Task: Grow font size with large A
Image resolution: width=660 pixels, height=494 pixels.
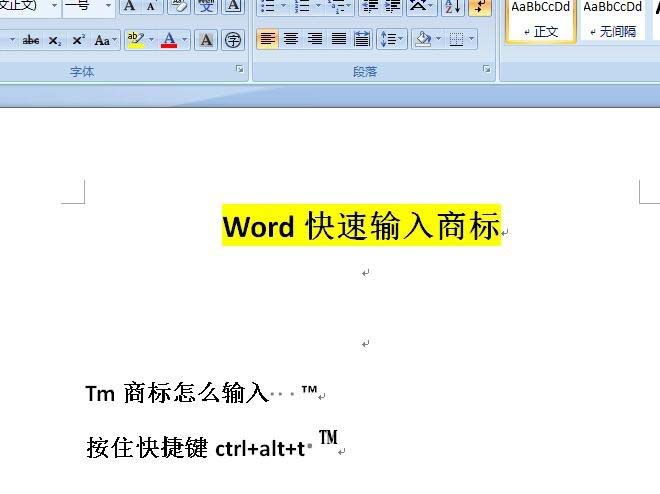Action: click(x=130, y=6)
